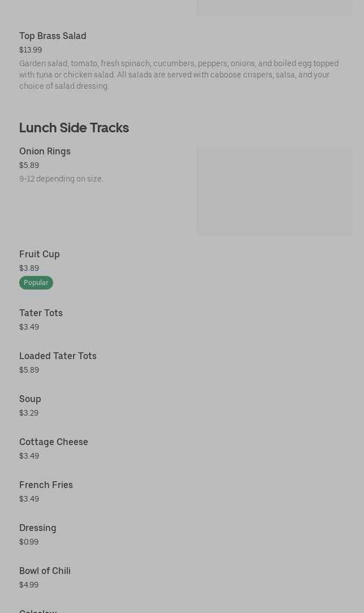
Task: Click the $5.89 Onion Rings price
Action: (29, 166)
